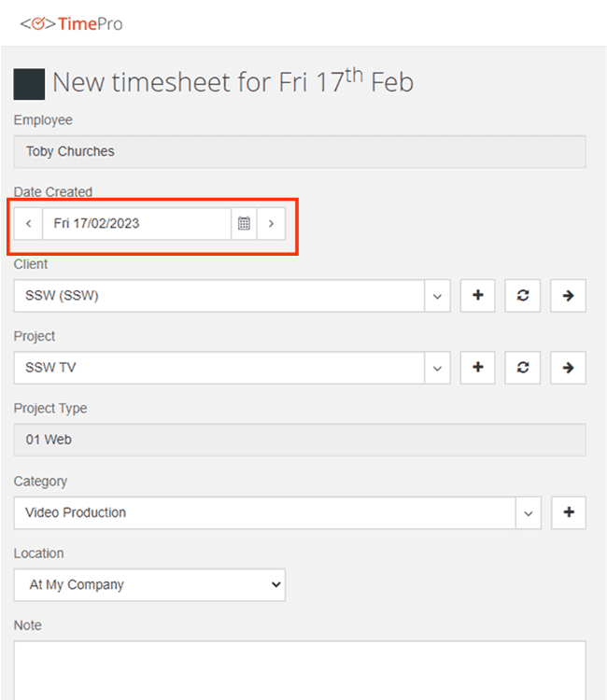Click the SSW TV project field

pos(219,368)
